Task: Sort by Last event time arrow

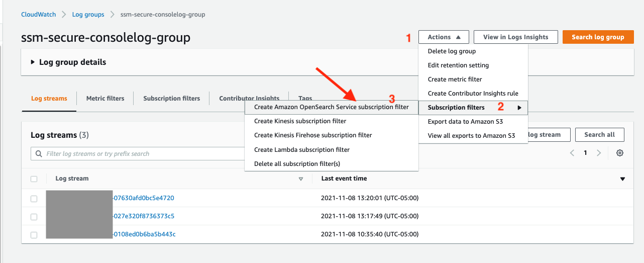Action: (x=622, y=179)
